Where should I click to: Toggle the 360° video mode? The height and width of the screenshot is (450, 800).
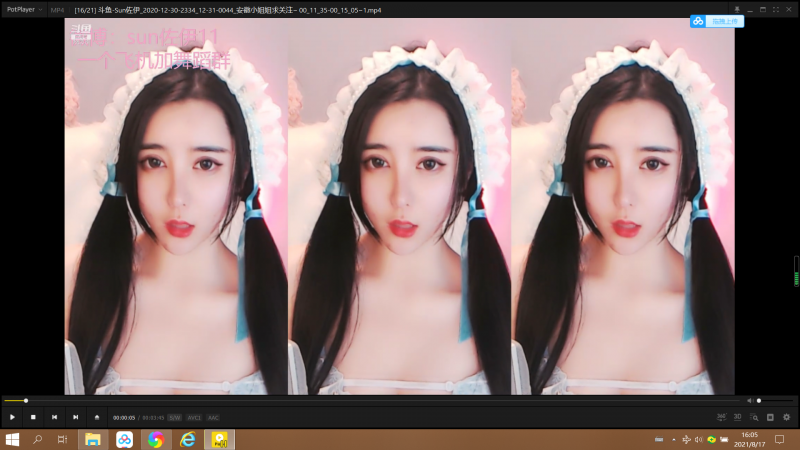[x=721, y=417]
